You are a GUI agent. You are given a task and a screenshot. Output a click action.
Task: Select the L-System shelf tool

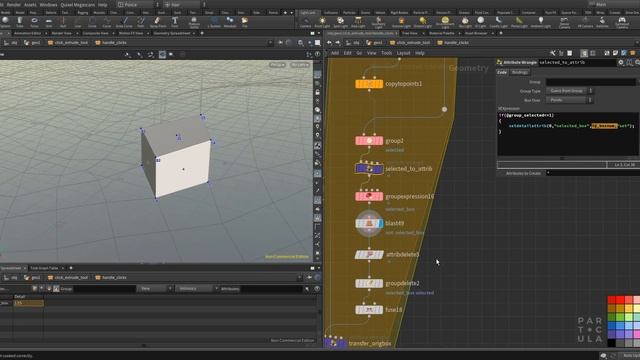214,22
